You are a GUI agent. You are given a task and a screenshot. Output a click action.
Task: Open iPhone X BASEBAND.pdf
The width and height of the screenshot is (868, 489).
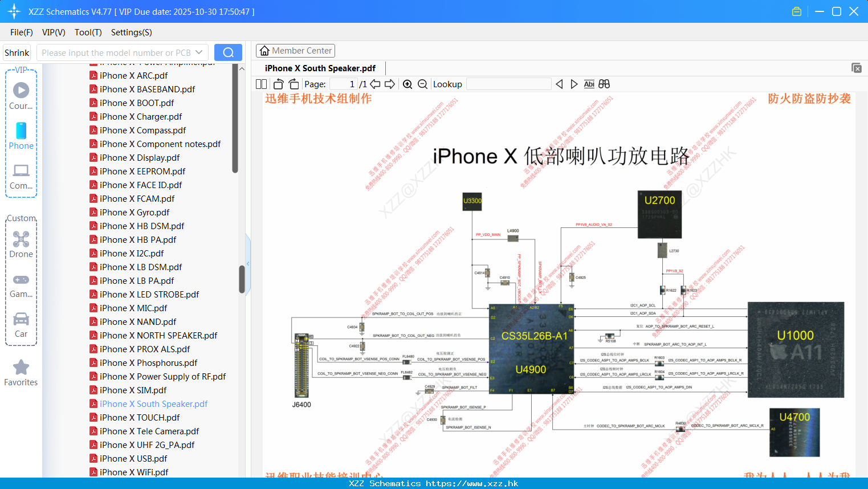click(147, 89)
